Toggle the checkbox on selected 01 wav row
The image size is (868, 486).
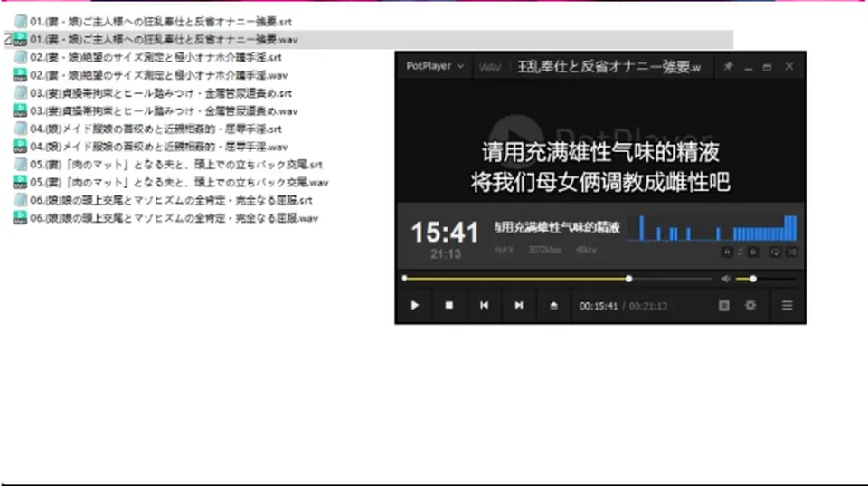pyautogui.click(x=7, y=39)
